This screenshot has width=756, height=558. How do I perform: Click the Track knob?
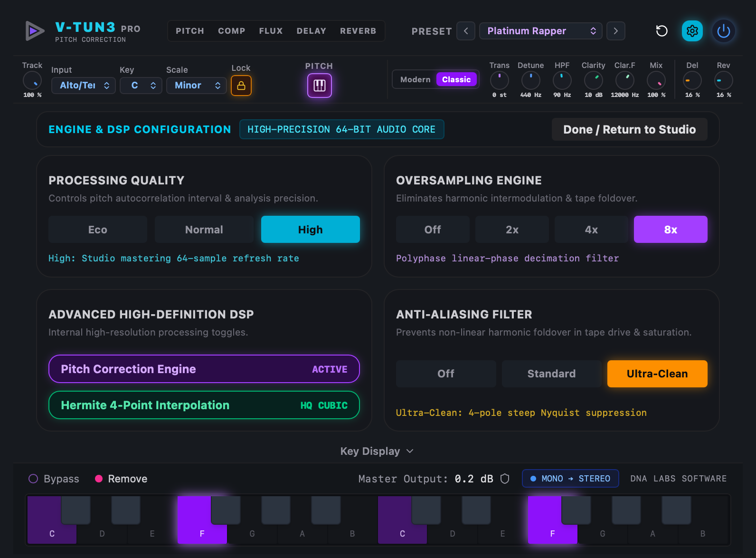point(32,81)
